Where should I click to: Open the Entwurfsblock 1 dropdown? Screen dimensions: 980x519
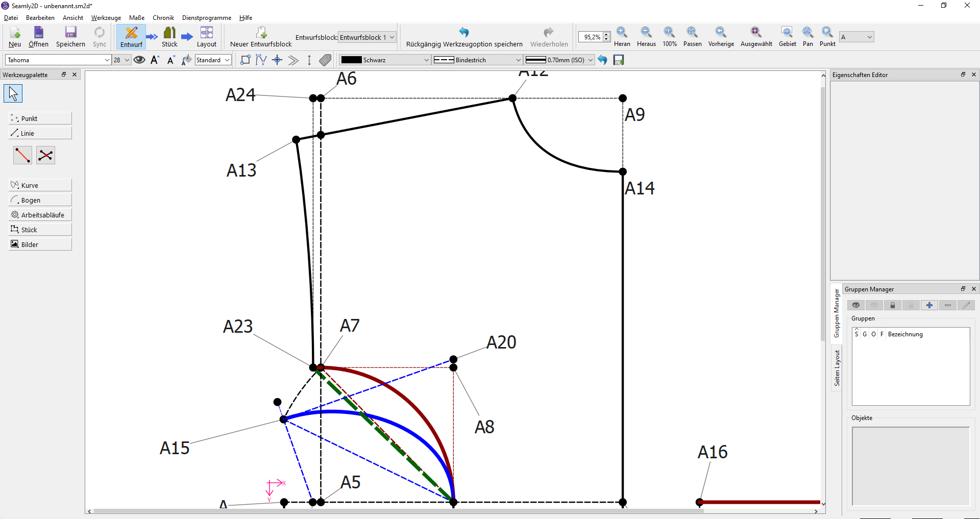[x=367, y=37]
